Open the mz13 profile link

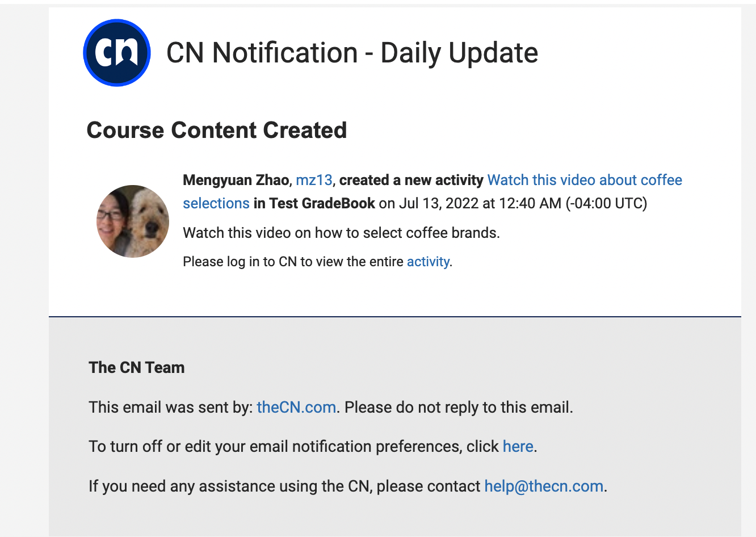point(314,180)
